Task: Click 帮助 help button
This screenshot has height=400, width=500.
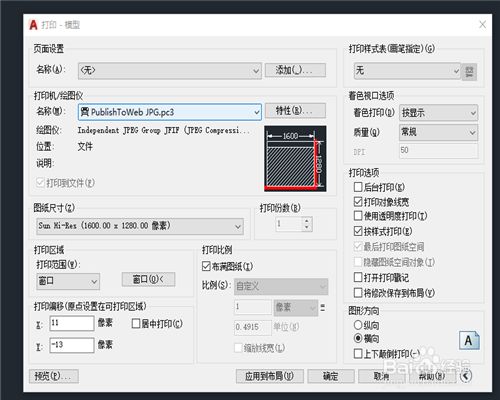Action: pyautogui.click(x=432, y=376)
